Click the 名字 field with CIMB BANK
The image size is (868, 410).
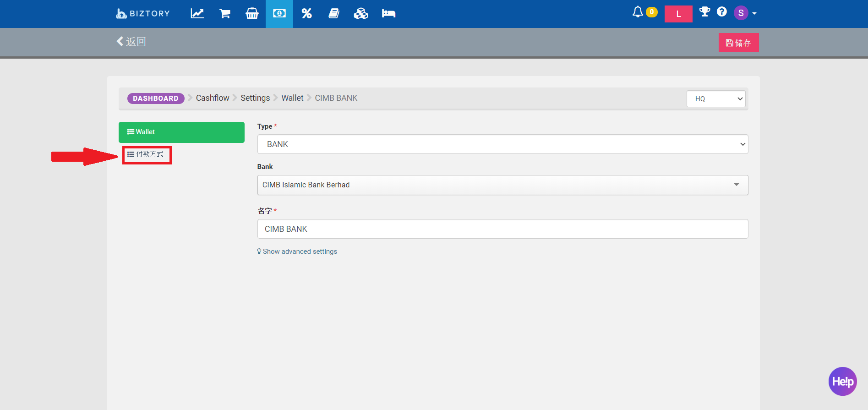(502, 229)
